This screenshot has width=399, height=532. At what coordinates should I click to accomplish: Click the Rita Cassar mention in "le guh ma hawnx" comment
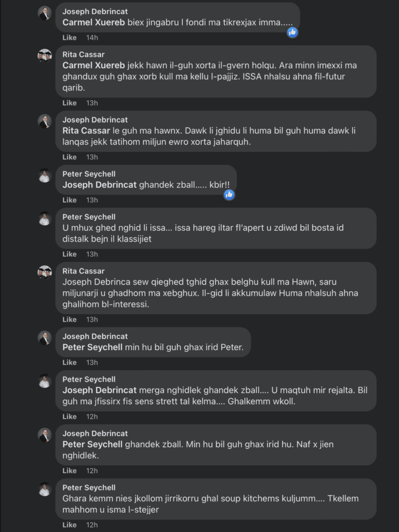85,131
